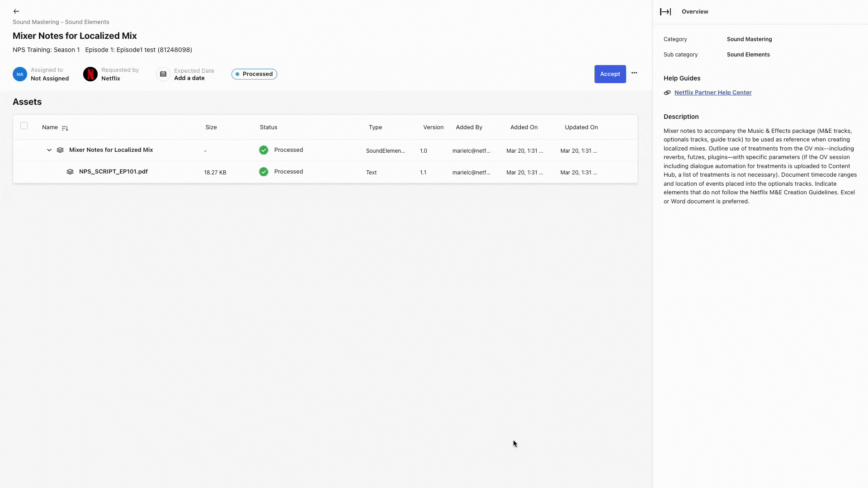Image resolution: width=868 pixels, height=488 pixels.
Task: Click the Not Assigned avatar
Action: [x=19, y=74]
